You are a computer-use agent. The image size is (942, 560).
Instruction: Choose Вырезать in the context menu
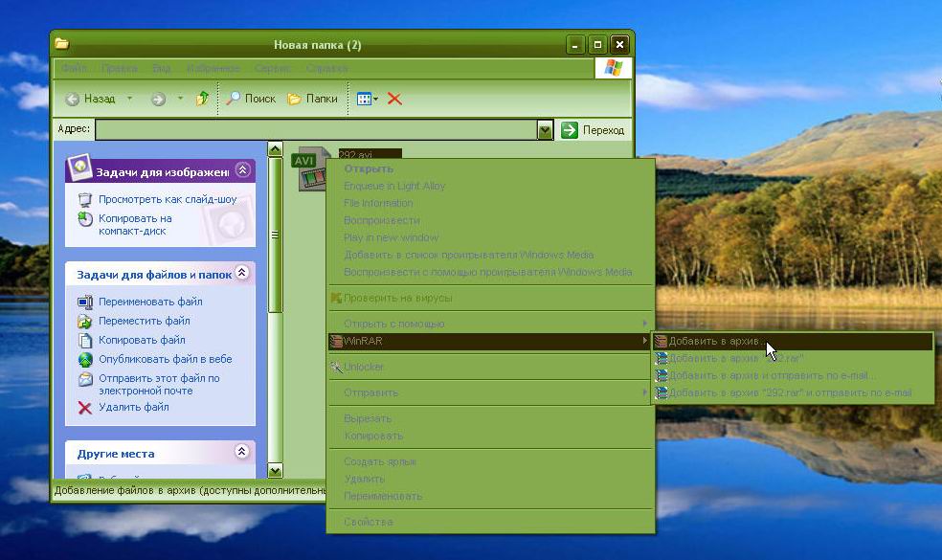point(490,418)
